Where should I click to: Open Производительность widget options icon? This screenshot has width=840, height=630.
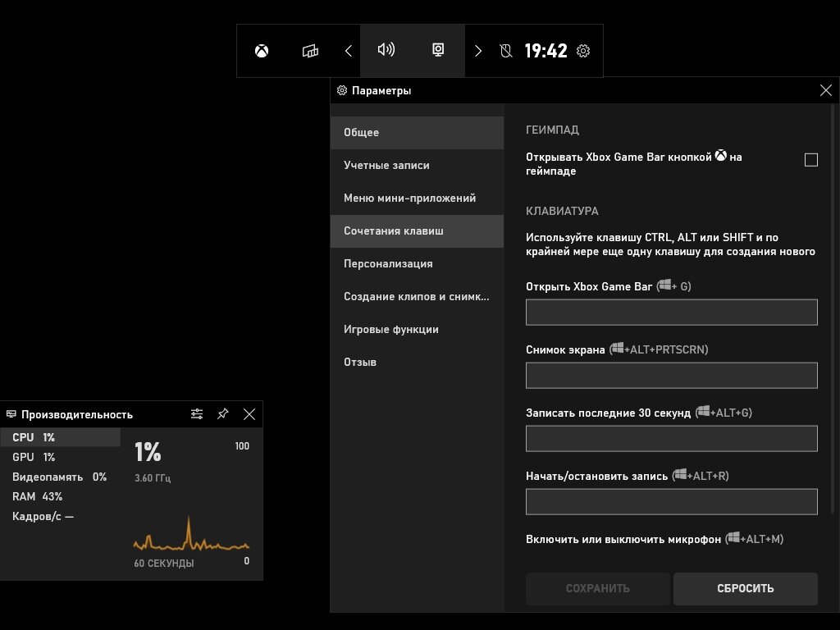[x=197, y=414]
